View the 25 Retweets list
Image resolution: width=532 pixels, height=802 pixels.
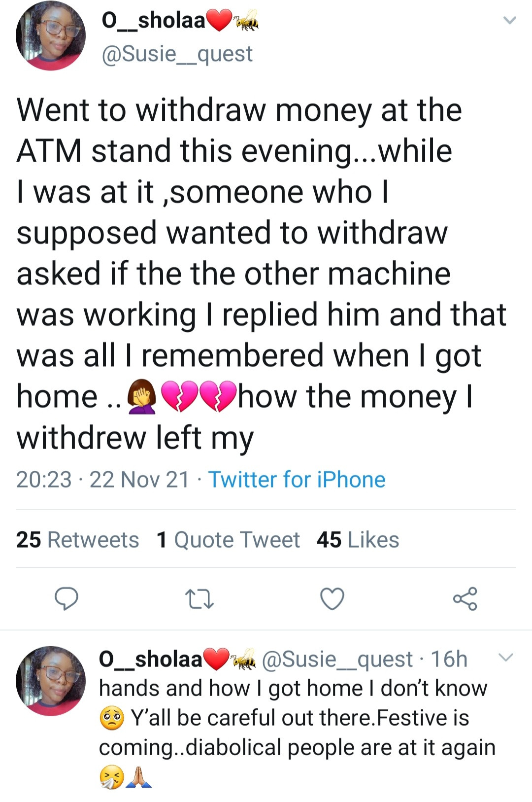click(x=77, y=540)
